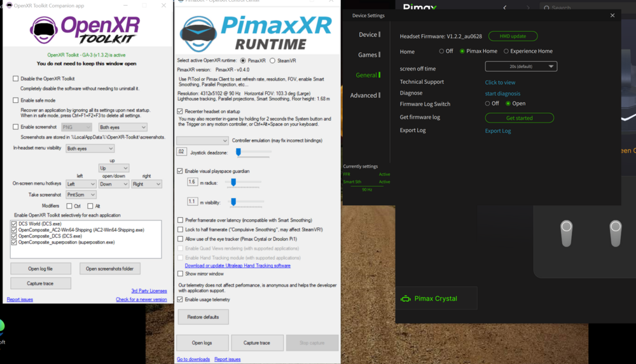This screenshot has width=636, height=364.
Task: Open the Down hotkey dropdown
Action: 114,184
